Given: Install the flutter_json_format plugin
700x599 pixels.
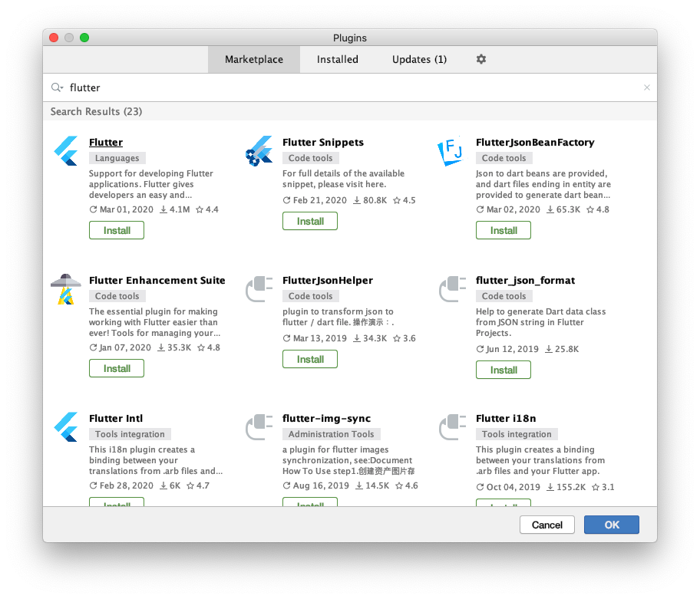Looking at the screenshot, I should pos(504,370).
